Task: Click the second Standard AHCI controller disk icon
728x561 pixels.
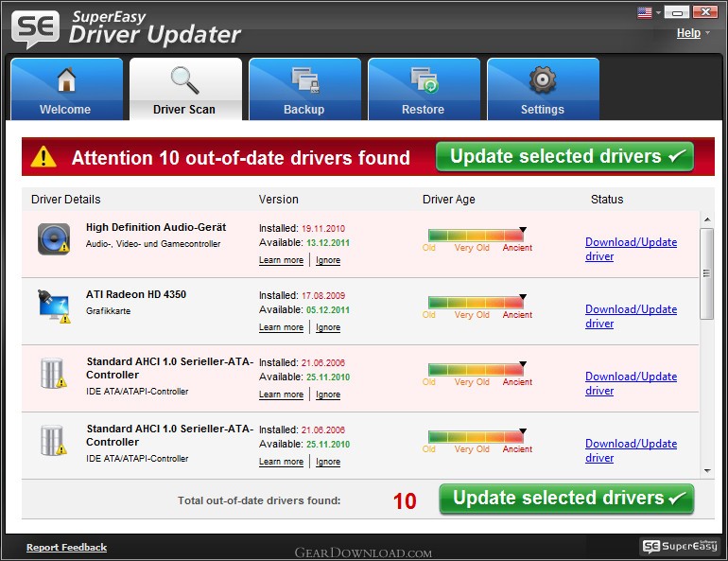Action: click(53, 440)
